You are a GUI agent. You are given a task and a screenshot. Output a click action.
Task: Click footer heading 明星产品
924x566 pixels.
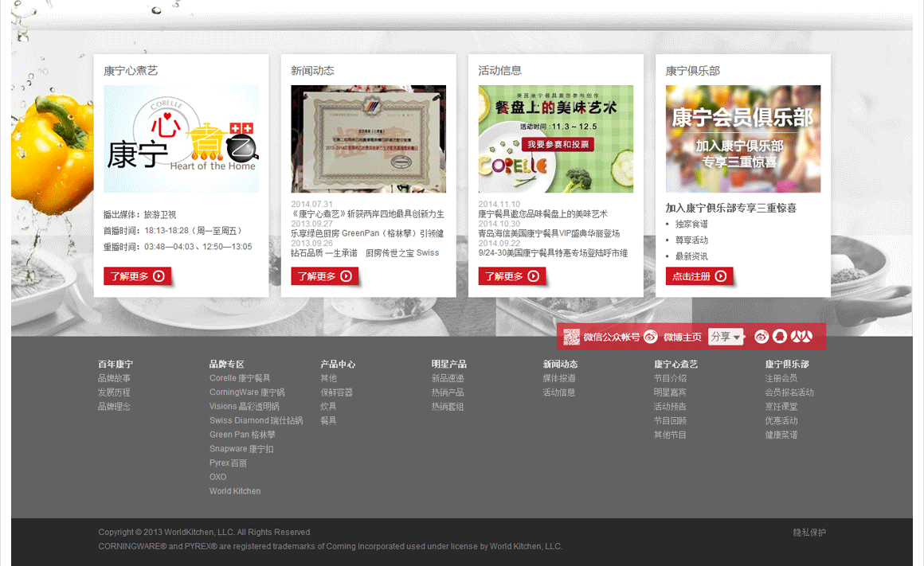point(449,364)
